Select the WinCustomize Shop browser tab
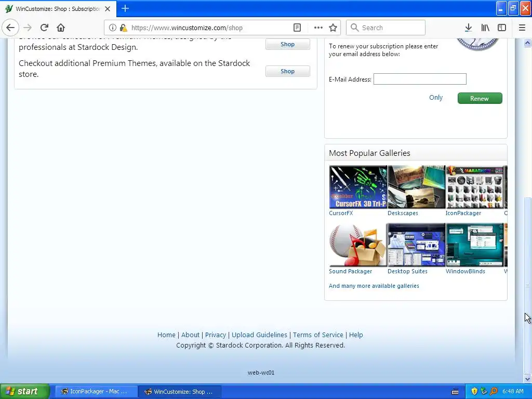 58,9
